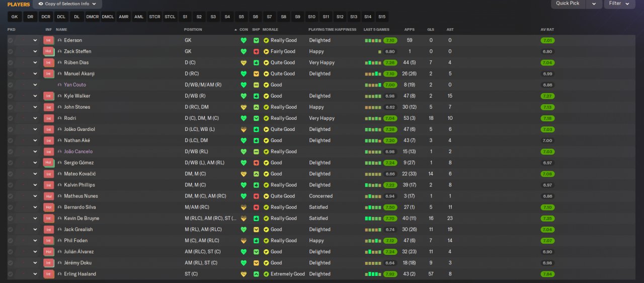Viewport: 644px width, 283px height.
Task: Toggle the picked checkbox for Rodri
Action: [x=10, y=118]
